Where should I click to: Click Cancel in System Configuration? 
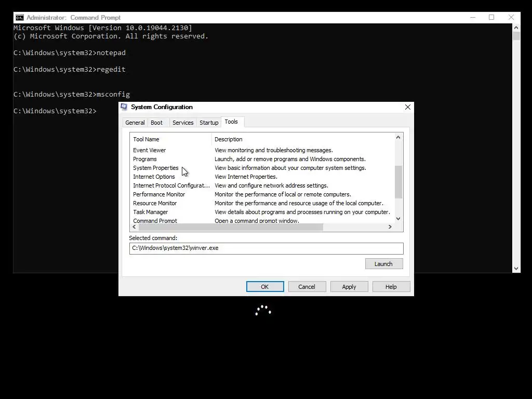tap(307, 287)
